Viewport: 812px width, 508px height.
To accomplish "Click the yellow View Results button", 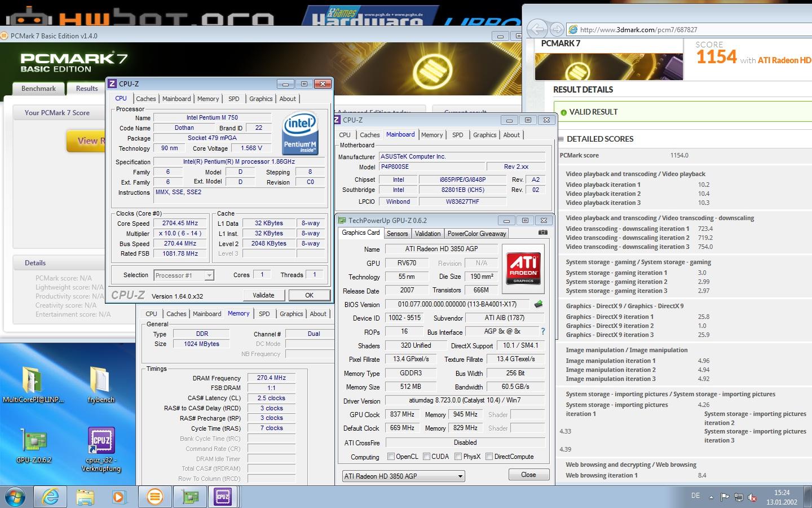I will (x=86, y=141).
